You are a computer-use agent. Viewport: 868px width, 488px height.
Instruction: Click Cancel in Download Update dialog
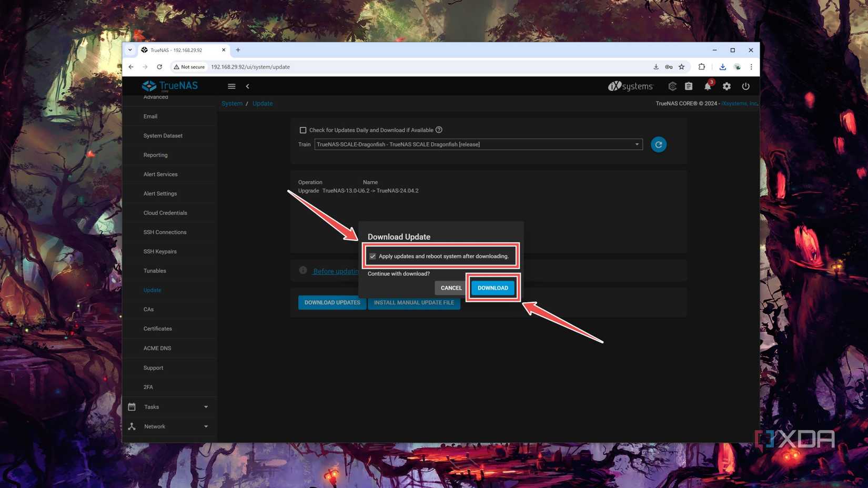[x=451, y=288]
